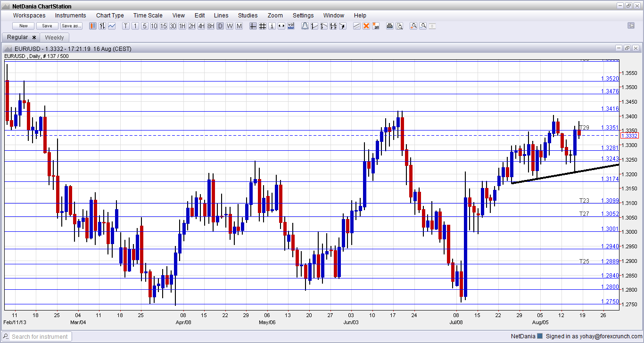
Task: Open the Lines menu
Action: [221, 16]
